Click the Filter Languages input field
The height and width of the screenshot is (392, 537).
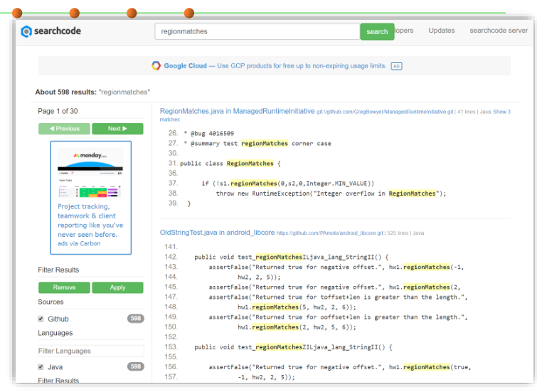coord(90,351)
